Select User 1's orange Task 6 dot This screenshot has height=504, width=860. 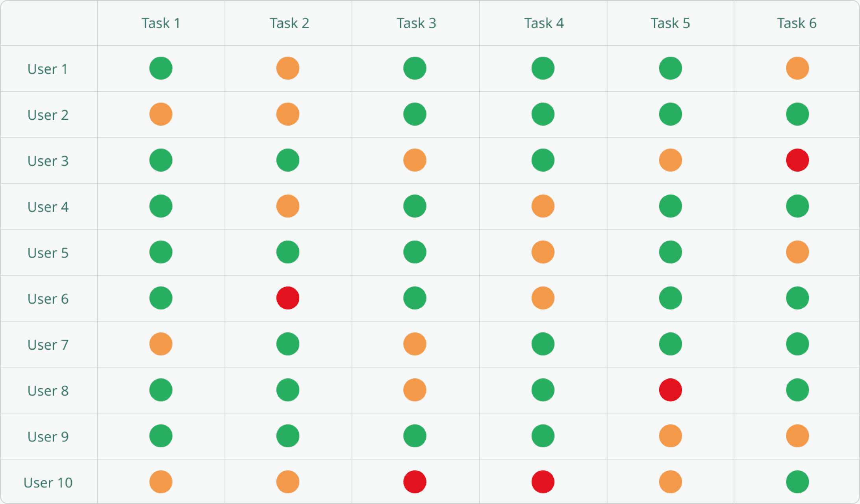click(x=797, y=68)
